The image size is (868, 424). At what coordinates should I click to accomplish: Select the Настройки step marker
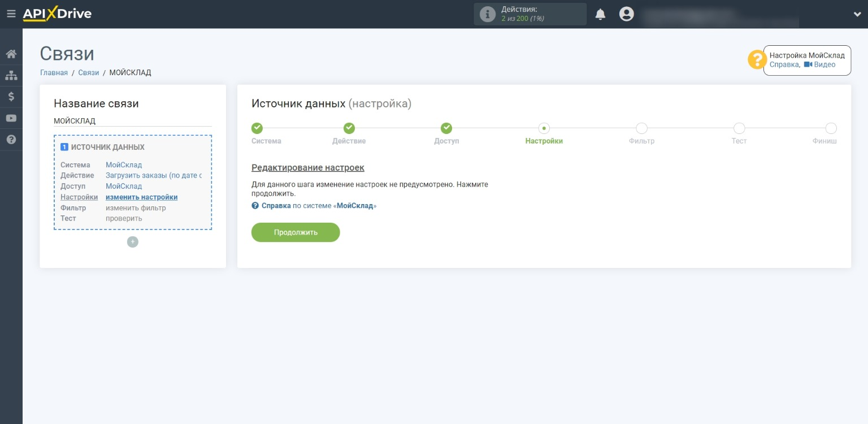[544, 128]
